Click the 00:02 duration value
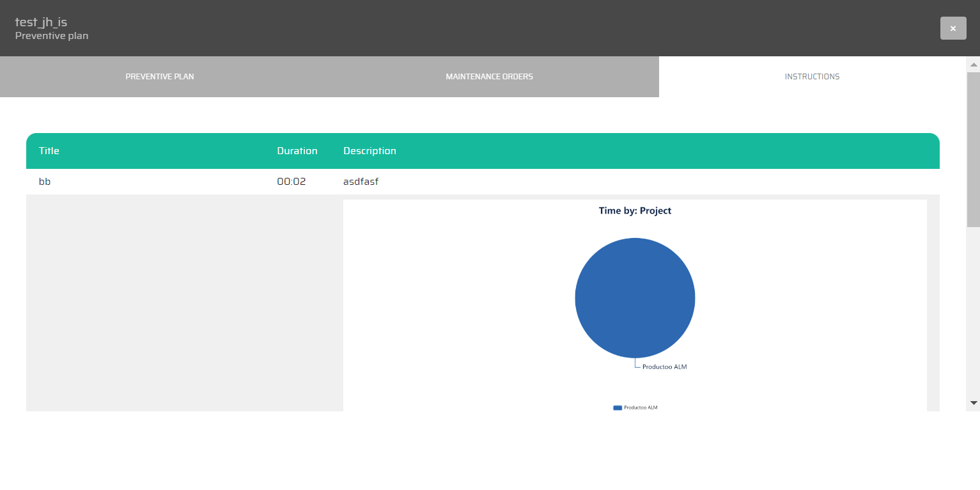 (292, 182)
